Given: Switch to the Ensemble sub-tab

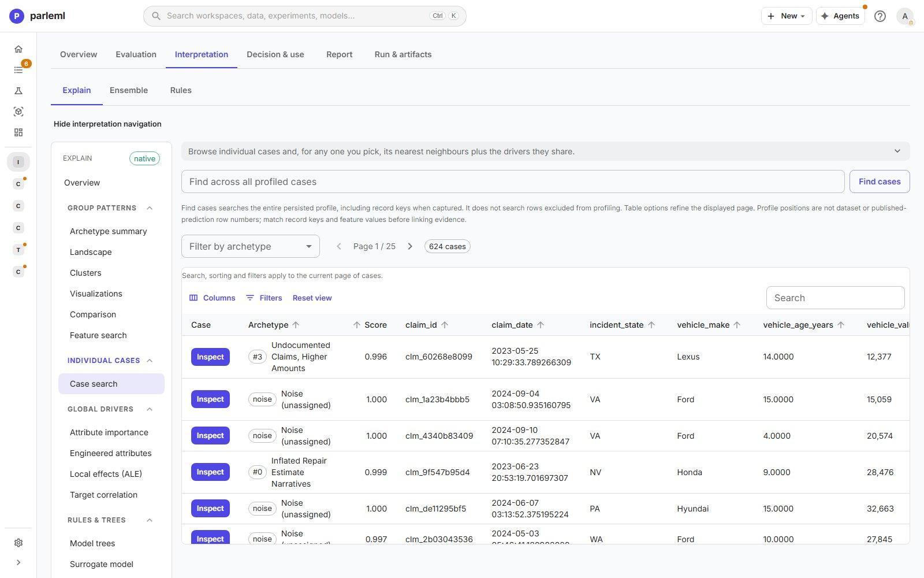Looking at the screenshot, I should (x=129, y=90).
